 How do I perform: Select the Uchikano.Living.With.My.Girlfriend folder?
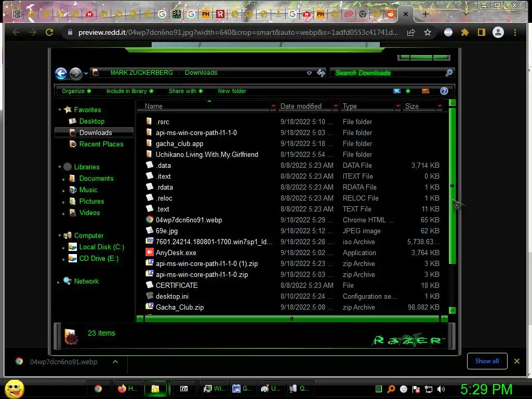207,154
